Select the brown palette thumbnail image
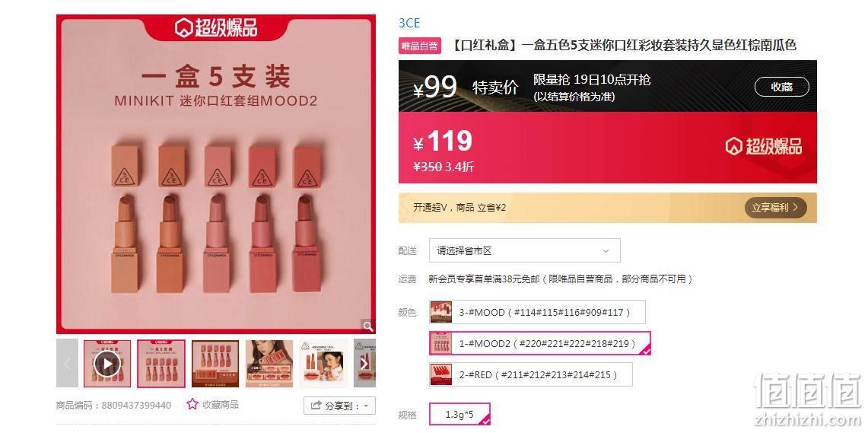 (x=215, y=363)
